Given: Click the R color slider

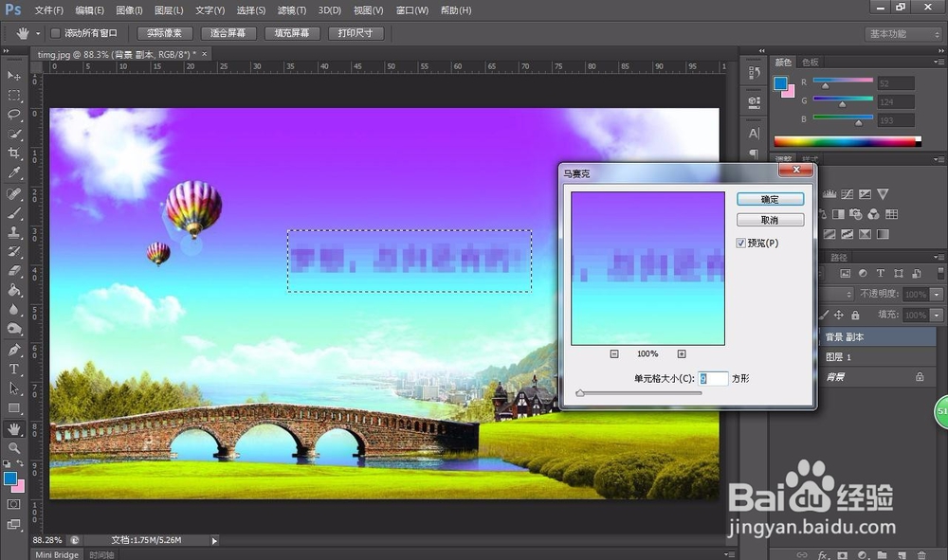Looking at the screenshot, I should pyautogui.click(x=843, y=81).
